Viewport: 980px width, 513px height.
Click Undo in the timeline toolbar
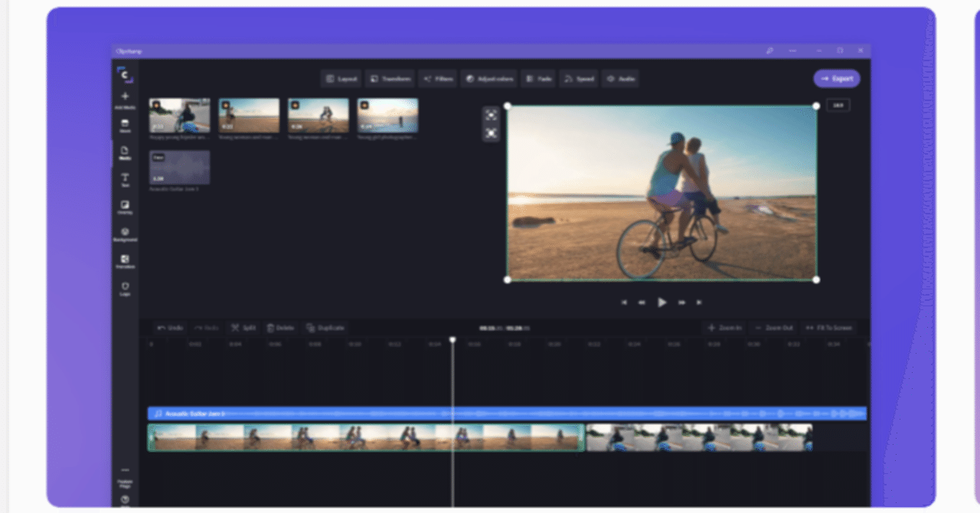coord(170,328)
